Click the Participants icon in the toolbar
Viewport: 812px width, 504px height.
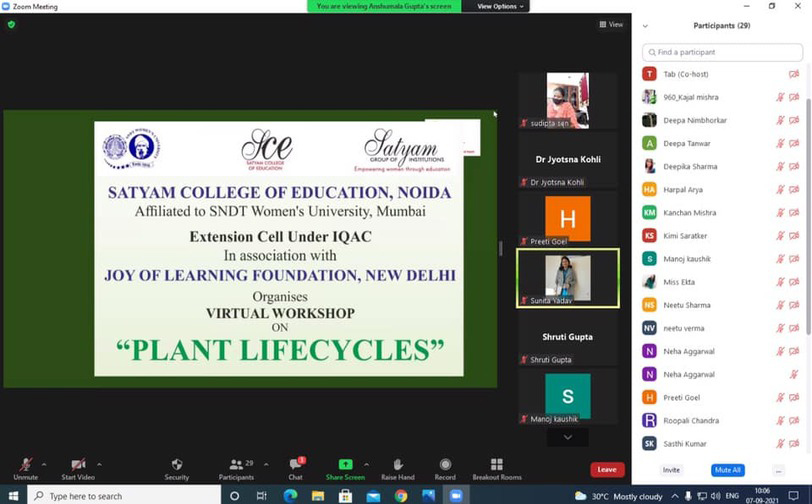coord(235,465)
